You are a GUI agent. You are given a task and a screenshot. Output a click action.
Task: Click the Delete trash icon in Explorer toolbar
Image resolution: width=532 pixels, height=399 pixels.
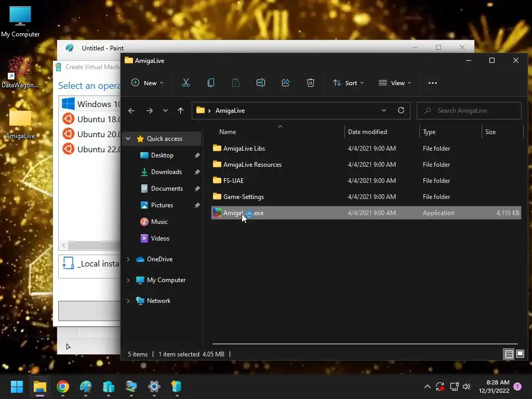point(311,83)
